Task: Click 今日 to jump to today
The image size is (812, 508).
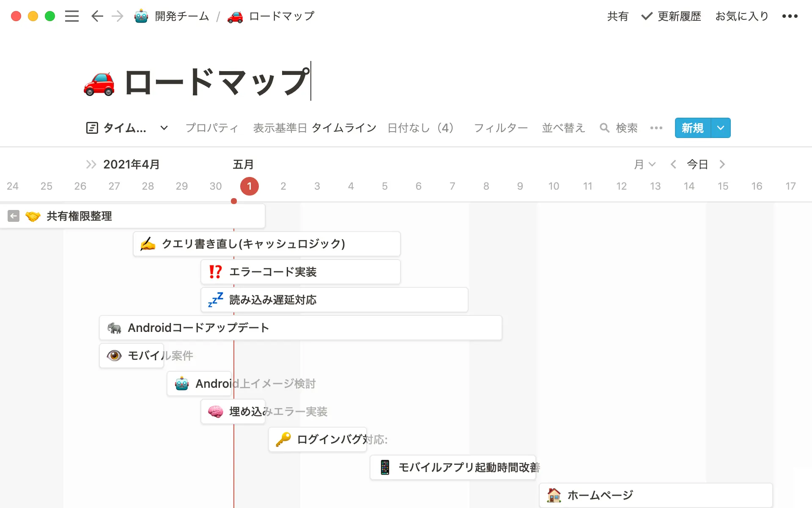Action: pos(697,164)
